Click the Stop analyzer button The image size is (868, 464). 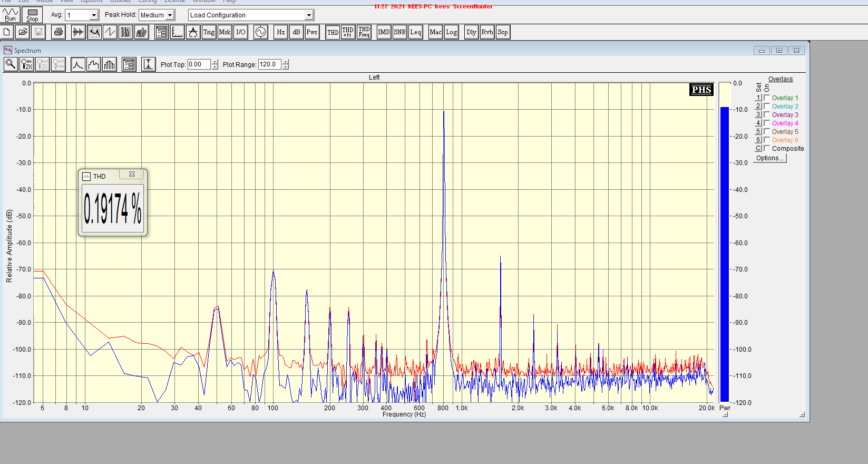pyautogui.click(x=32, y=15)
